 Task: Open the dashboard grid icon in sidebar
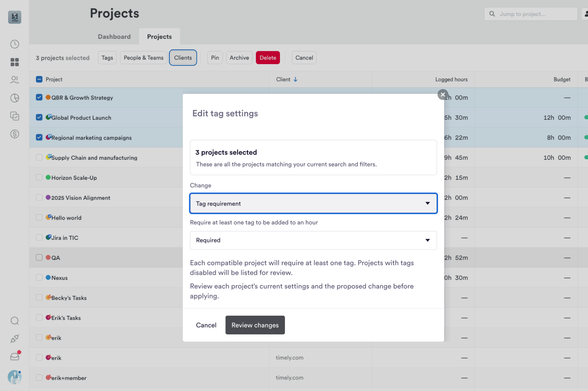point(15,62)
